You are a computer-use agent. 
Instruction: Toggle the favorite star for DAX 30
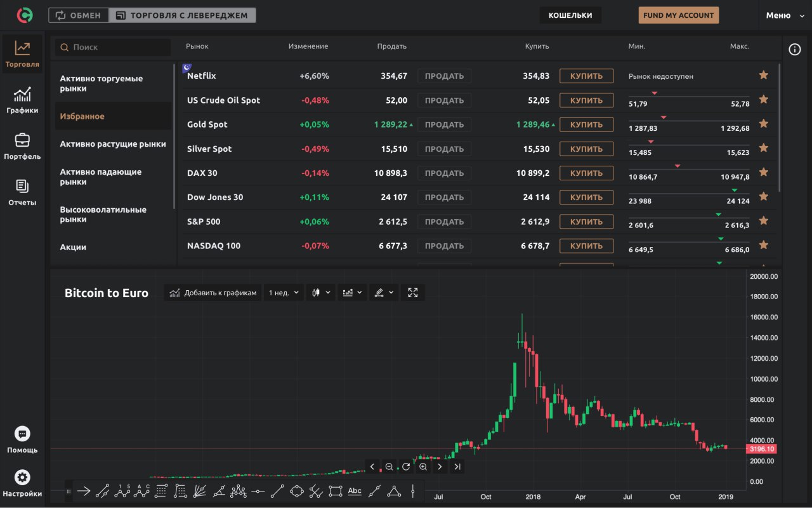[764, 172]
